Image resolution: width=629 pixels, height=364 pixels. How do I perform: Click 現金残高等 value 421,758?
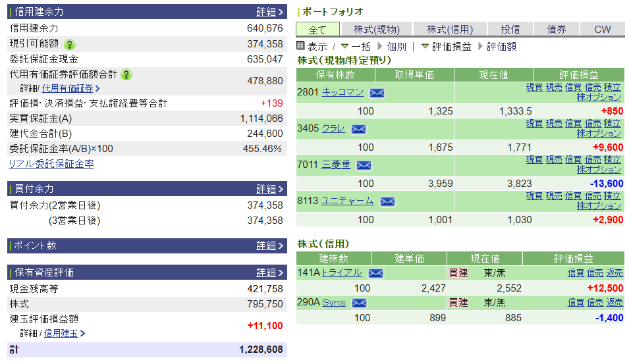coord(265,289)
